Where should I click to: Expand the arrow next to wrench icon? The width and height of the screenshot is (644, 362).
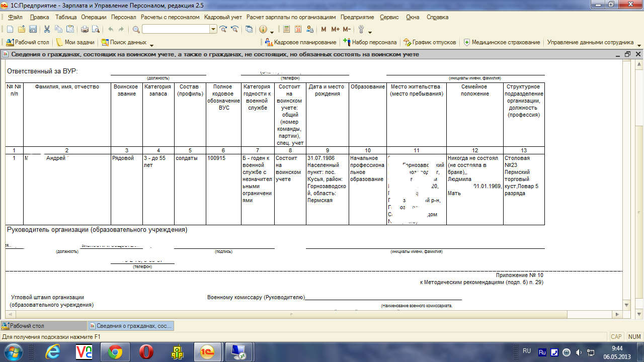pos(370,32)
